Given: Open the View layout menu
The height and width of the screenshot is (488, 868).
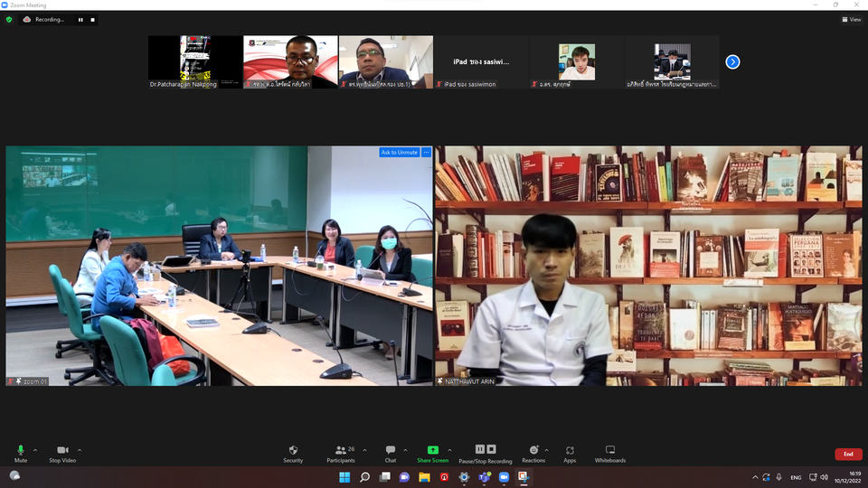Looking at the screenshot, I should point(851,19).
